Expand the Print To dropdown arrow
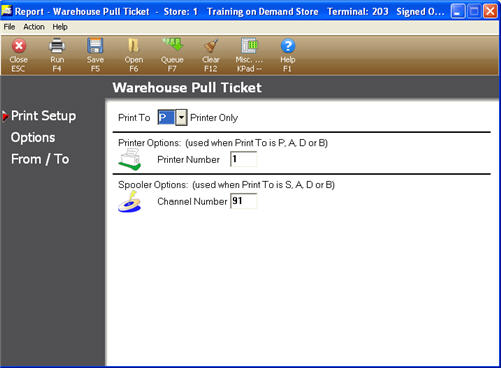 click(x=181, y=118)
